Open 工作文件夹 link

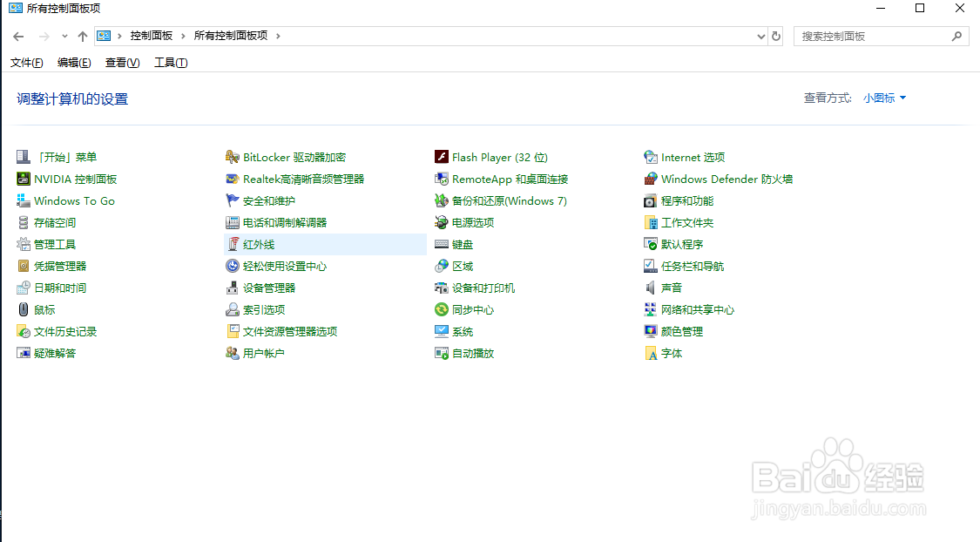point(687,222)
